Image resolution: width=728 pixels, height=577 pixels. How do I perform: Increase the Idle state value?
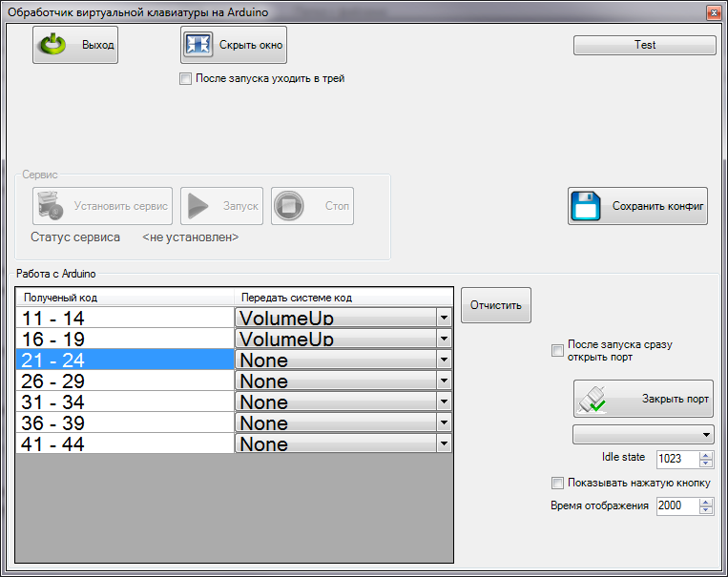[706, 455]
